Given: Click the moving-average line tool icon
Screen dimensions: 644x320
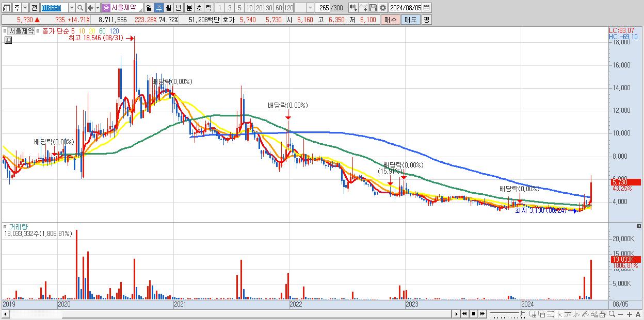Looking at the screenshot, I should (568, 314).
